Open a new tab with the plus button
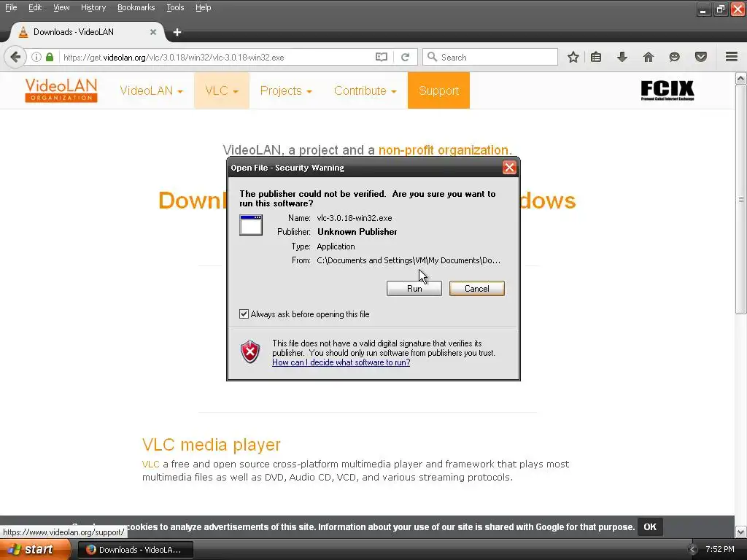 click(177, 32)
